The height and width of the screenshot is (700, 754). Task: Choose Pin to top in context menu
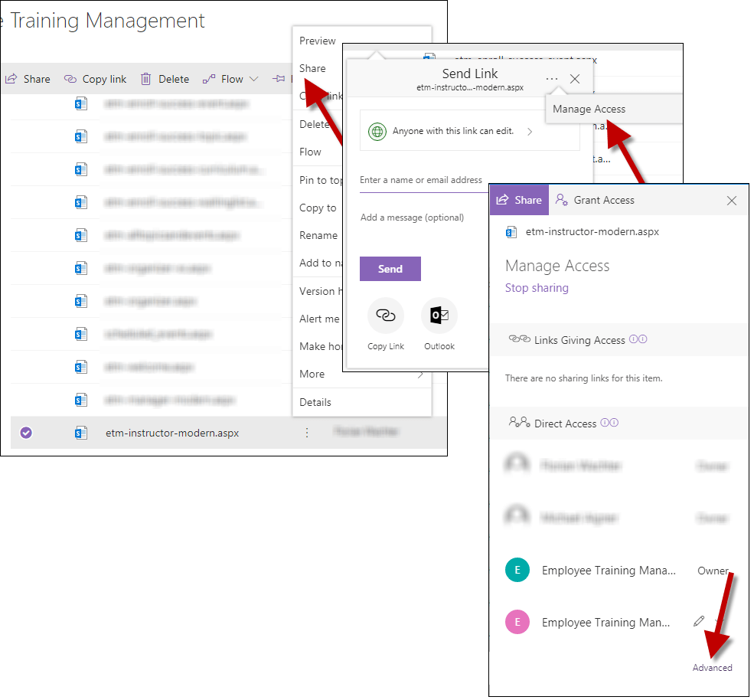(x=320, y=180)
